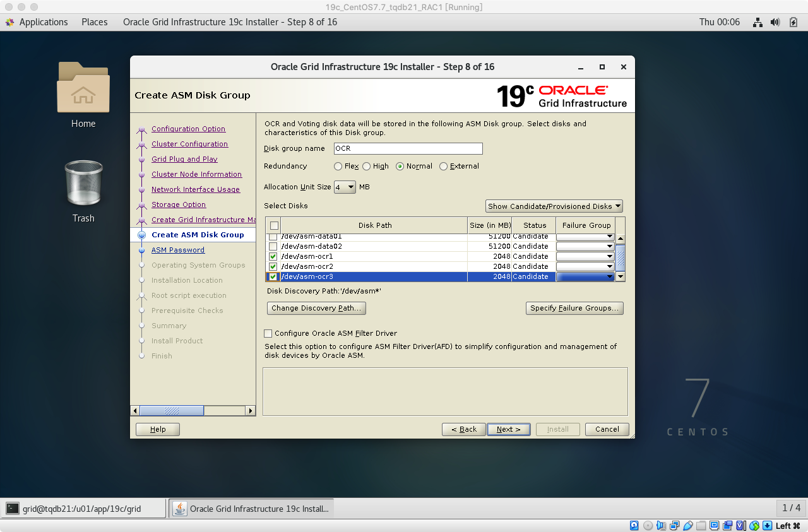808x532 pixels.
Task: Switch to the grid@tqdb21 terminal taskbar item
Action: pos(84,509)
